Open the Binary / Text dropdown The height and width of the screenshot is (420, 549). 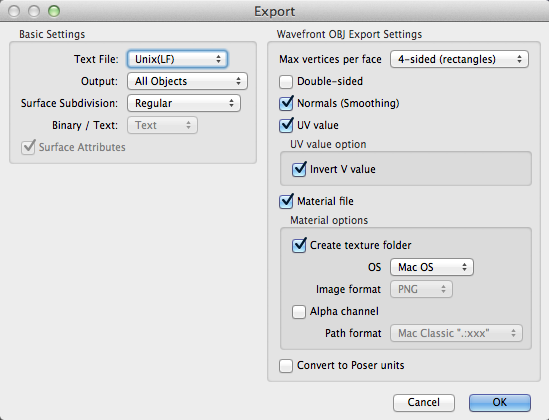(x=162, y=125)
